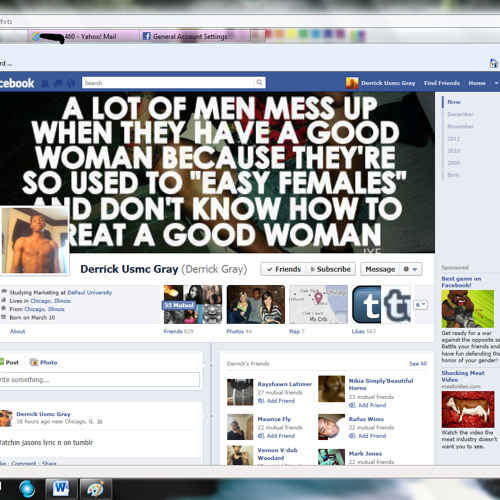Open the Best game on Facebook! ad link

(461, 282)
